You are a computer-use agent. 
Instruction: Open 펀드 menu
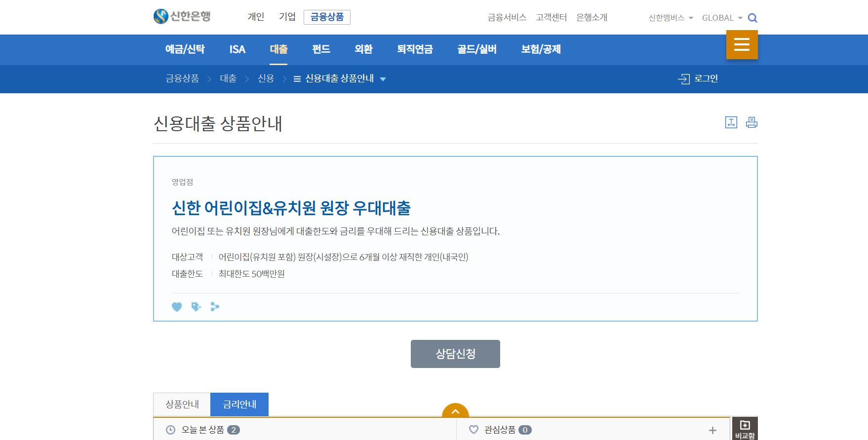pos(321,49)
